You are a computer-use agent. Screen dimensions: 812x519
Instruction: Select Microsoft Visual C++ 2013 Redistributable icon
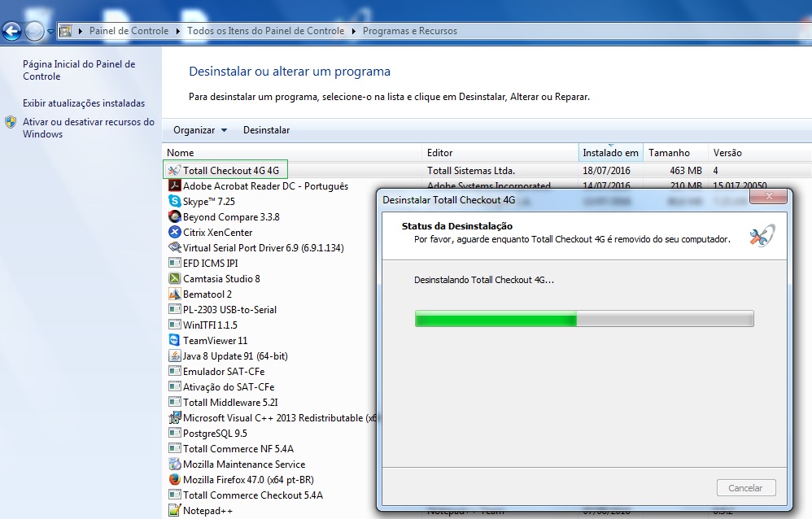click(174, 417)
